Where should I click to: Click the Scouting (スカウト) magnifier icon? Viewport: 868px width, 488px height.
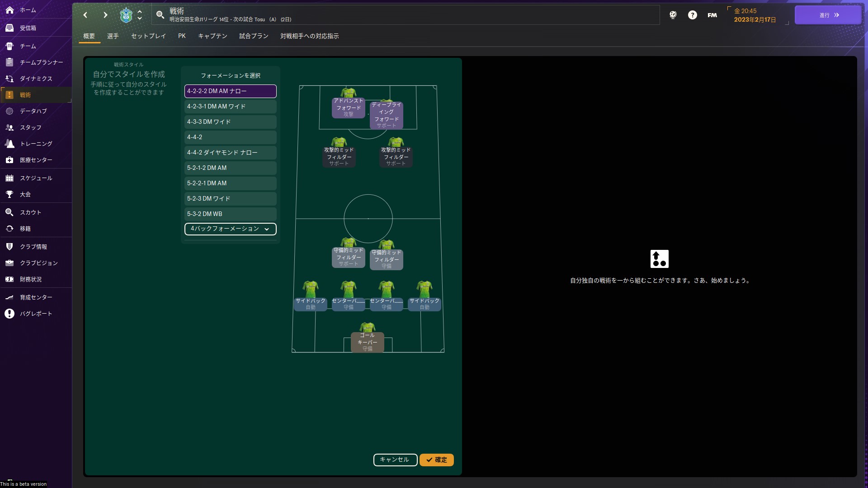tap(9, 212)
